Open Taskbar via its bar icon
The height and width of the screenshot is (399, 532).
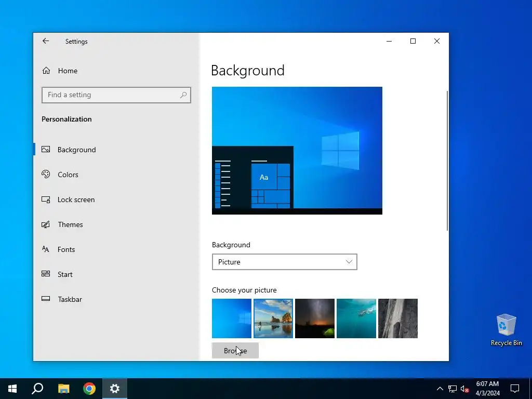pyautogui.click(x=46, y=299)
